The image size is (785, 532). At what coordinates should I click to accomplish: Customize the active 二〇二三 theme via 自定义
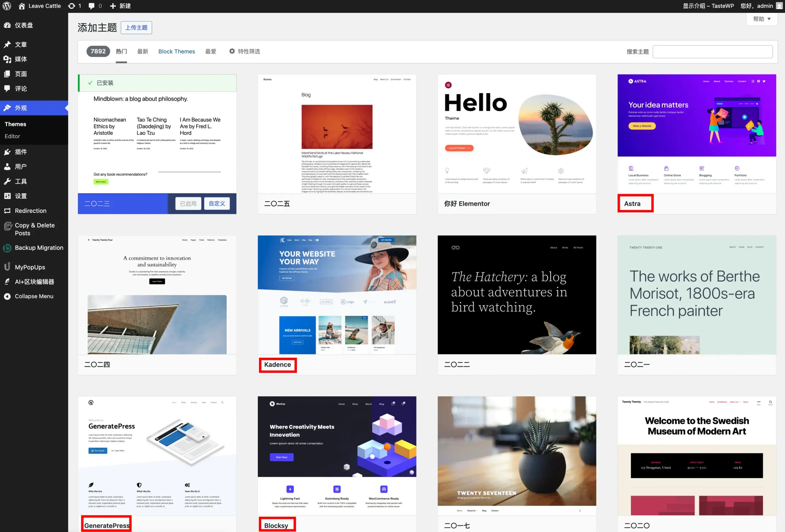click(217, 203)
